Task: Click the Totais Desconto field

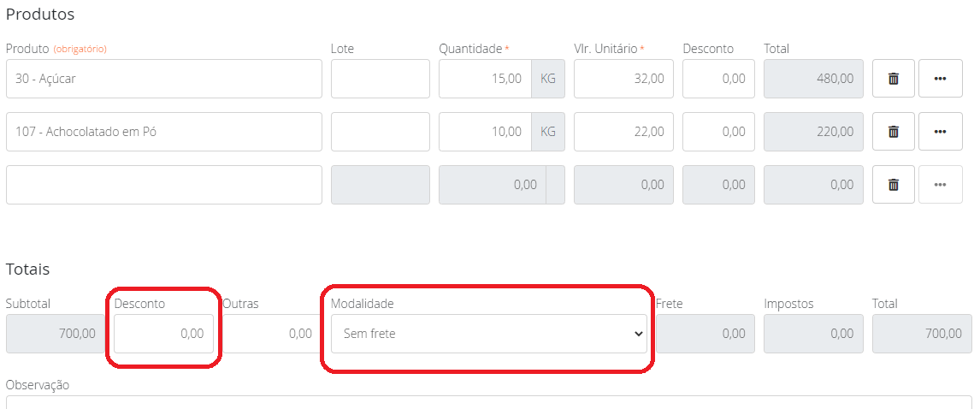Action: pos(163,334)
